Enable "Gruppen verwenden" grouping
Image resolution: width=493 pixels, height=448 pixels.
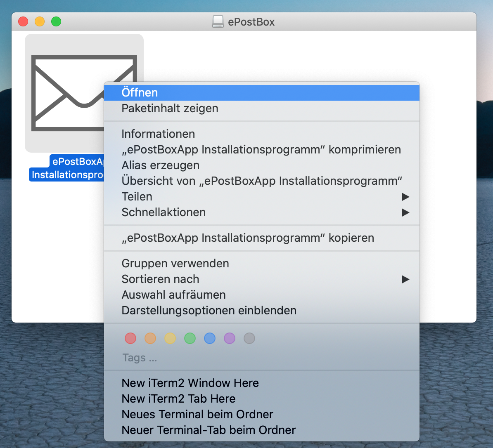point(175,264)
